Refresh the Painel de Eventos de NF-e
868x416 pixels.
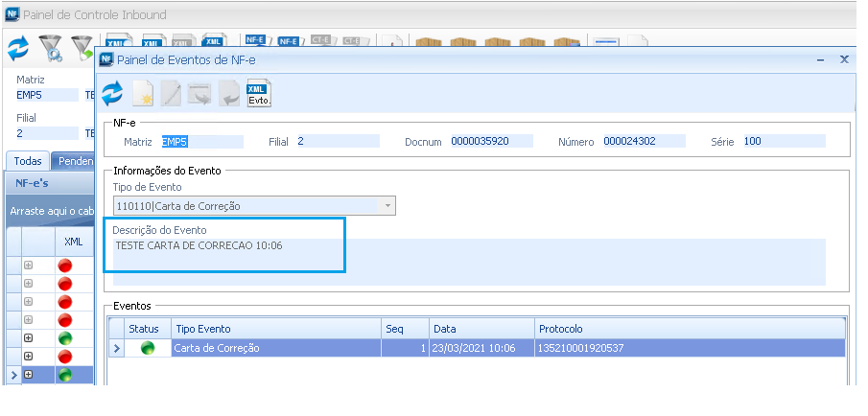(112, 93)
